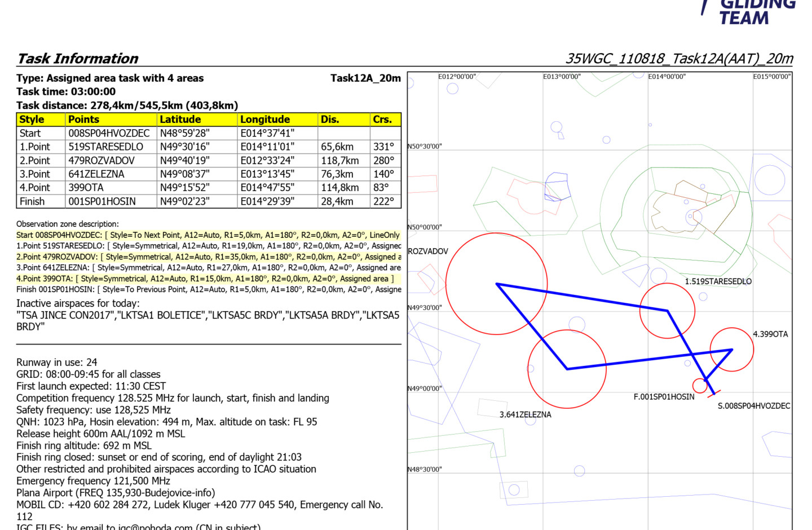The width and height of the screenshot is (812, 530).
Task: Click the Crs. column header
Action: click(382, 120)
